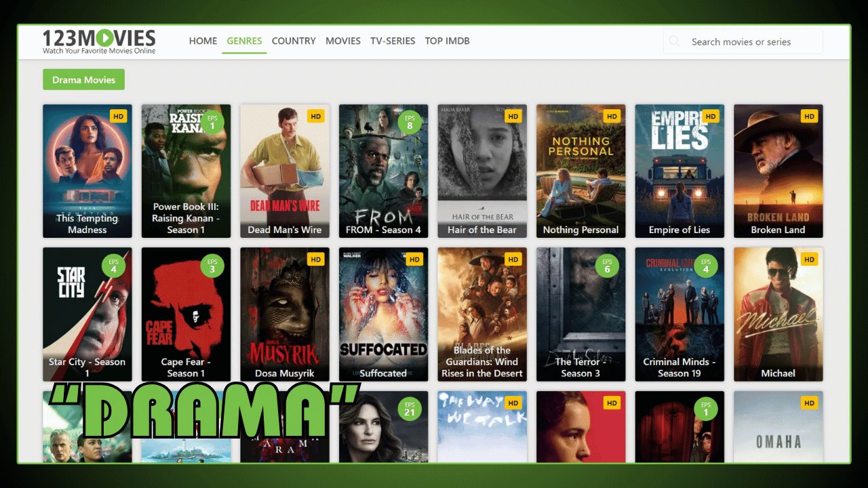Open Blades of the Guardians: Wind Rises in the Desert
Viewport: 868px width, 488px height.
482,314
